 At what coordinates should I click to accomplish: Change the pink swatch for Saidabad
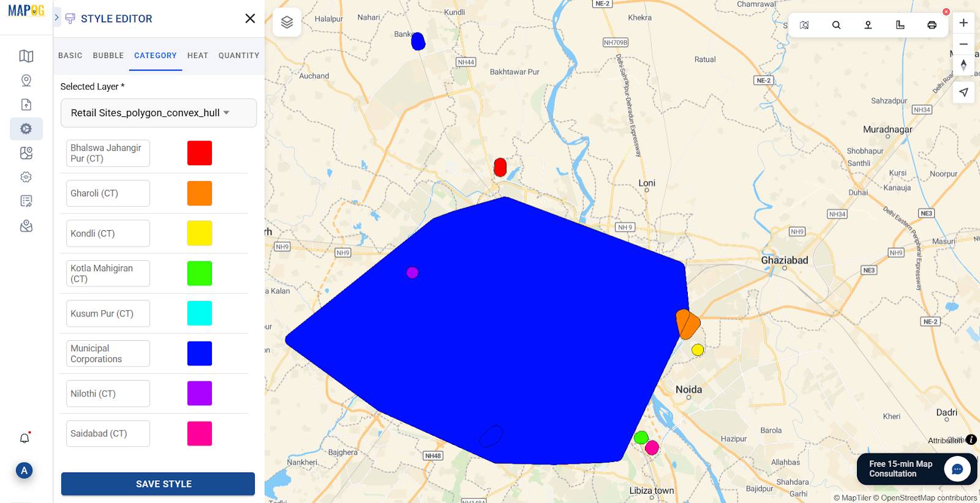pos(200,433)
